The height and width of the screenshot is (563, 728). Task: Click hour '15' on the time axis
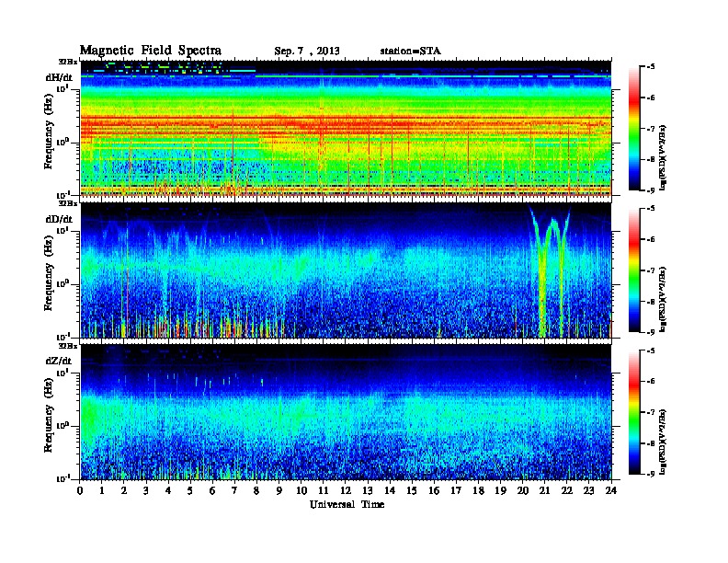pyautogui.click(x=412, y=490)
